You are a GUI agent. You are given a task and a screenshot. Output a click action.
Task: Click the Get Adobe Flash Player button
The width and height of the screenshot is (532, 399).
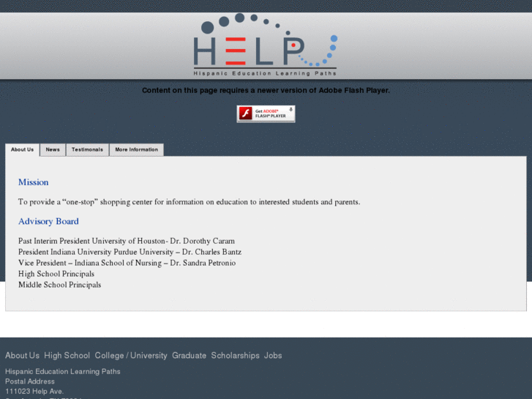(x=266, y=113)
